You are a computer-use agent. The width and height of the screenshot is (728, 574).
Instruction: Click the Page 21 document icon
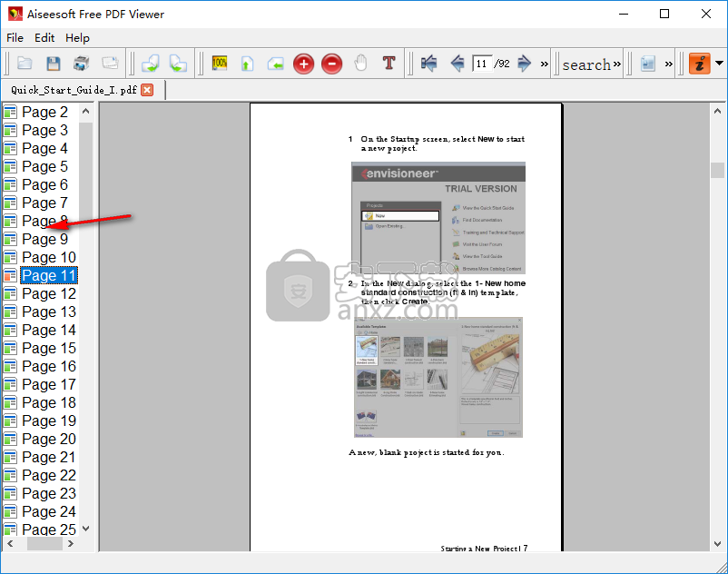click(x=10, y=458)
